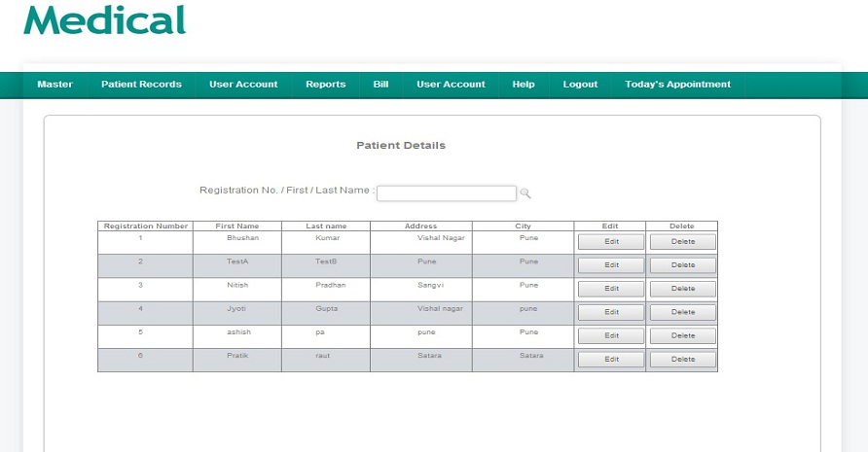This screenshot has height=452, width=868.
Task: Delete the TestA TestB record
Action: coord(682,265)
